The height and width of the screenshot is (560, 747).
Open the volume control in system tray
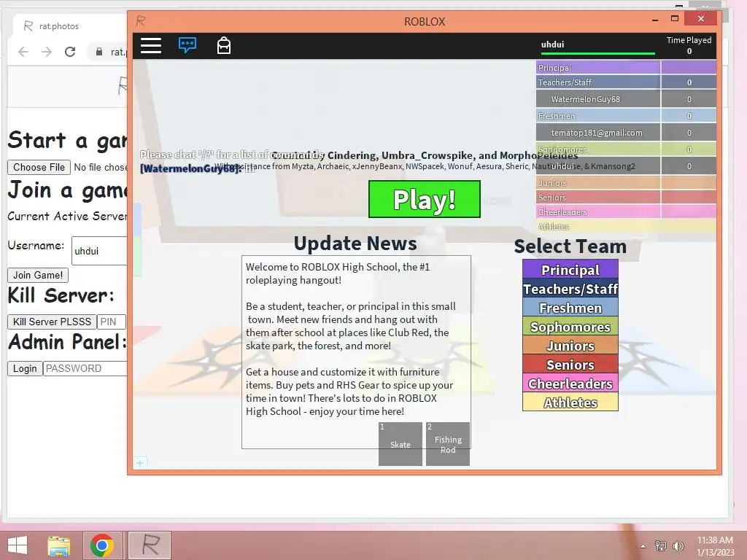[678, 545]
